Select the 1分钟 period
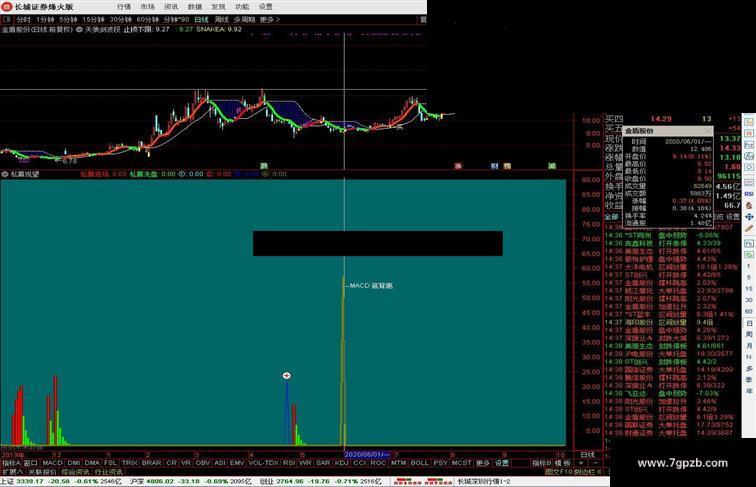 click(x=45, y=20)
